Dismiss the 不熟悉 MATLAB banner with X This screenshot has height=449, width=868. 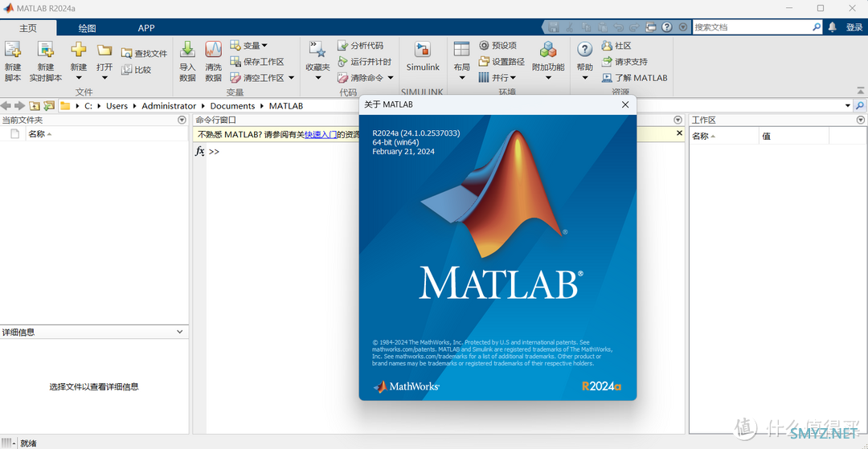(679, 133)
